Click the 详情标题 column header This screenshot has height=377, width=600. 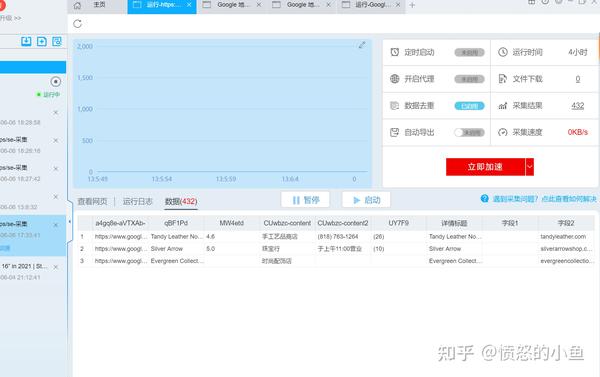coord(454,223)
